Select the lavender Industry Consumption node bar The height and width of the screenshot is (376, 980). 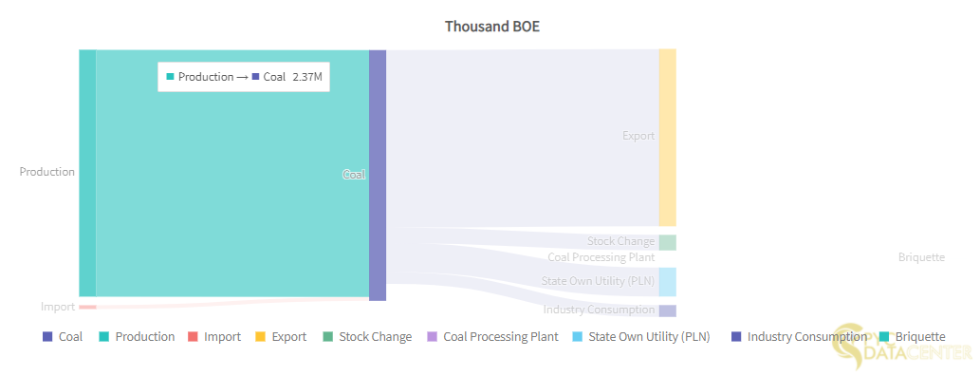point(668,310)
